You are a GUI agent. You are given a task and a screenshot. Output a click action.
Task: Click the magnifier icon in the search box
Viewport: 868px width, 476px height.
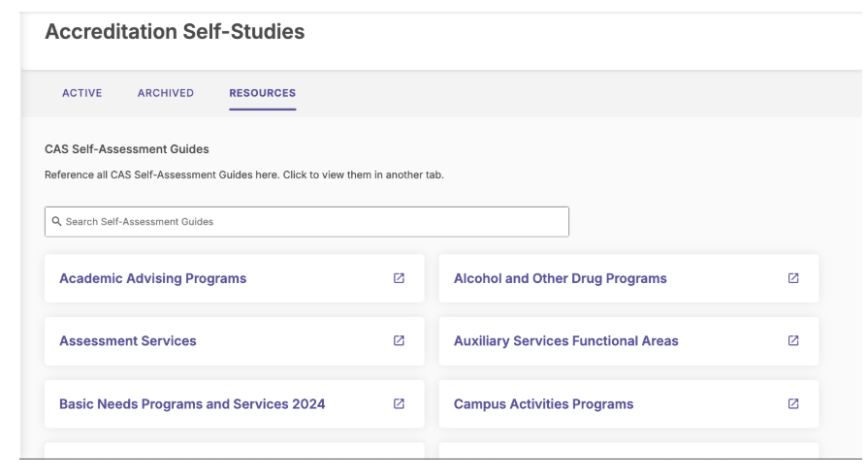pyautogui.click(x=56, y=221)
